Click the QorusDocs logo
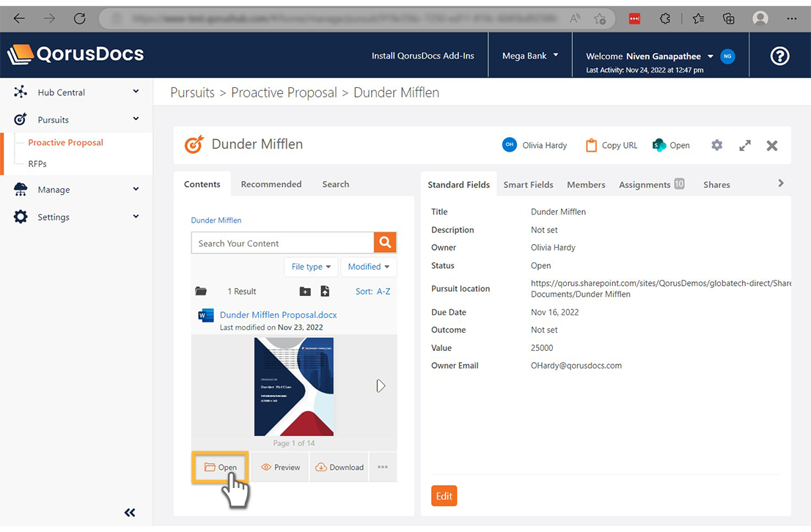The image size is (811, 532). point(76,54)
